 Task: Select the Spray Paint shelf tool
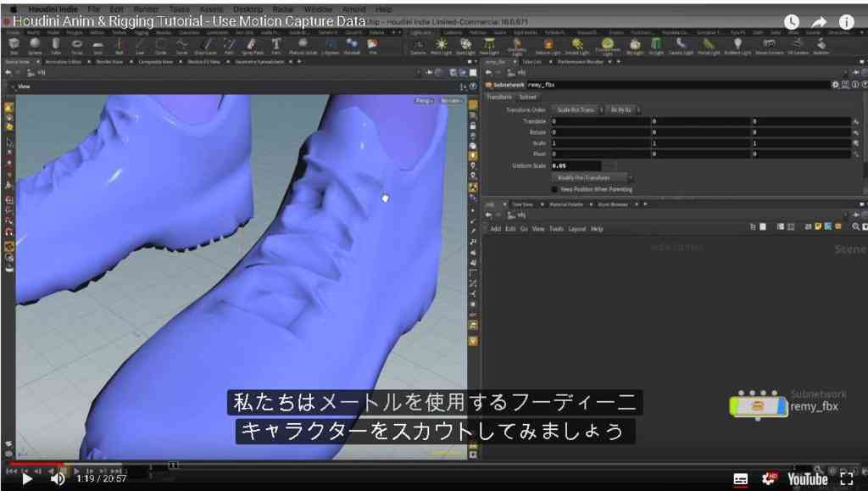pyautogui.click(x=252, y=46)
